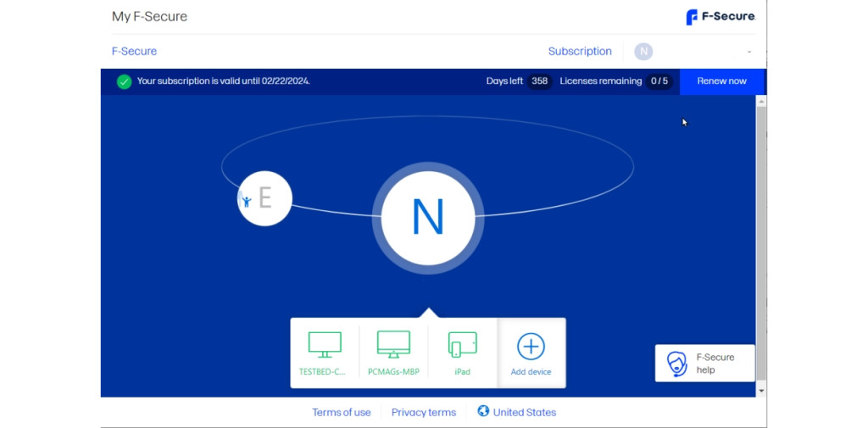The width and height of the screenshot is (868, 428).
Task: Select the PCMAGs-MBP monitor icon
Action: 393,344
